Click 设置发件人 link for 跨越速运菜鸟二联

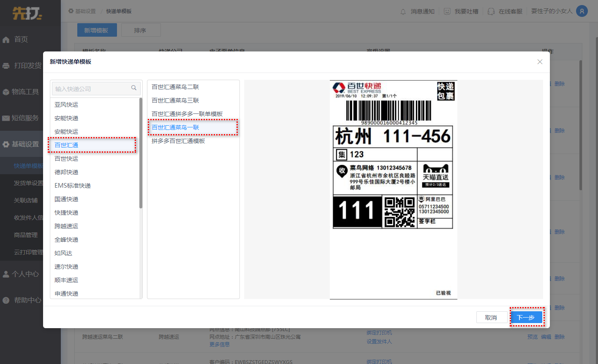click(x=379, y=341)
